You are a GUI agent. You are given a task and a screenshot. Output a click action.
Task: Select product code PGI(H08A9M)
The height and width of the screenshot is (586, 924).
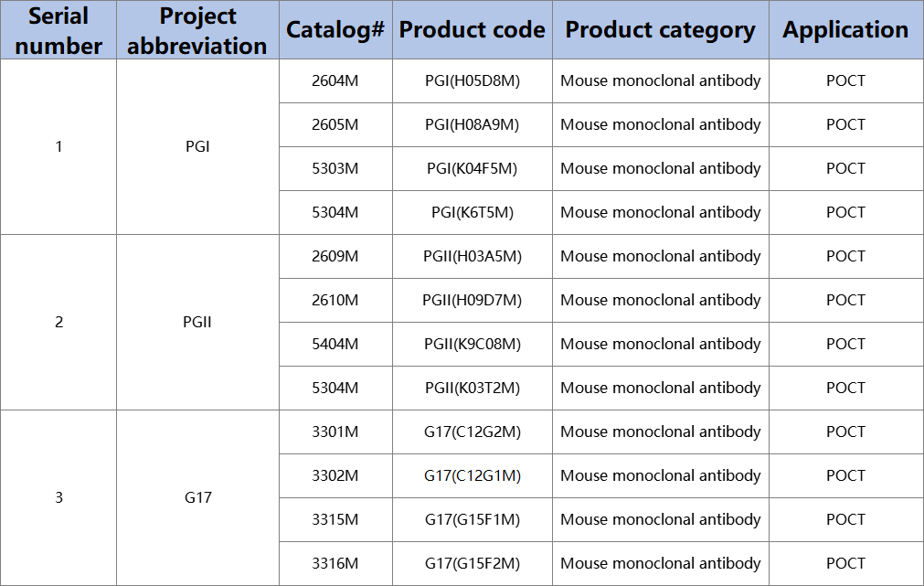472,125
